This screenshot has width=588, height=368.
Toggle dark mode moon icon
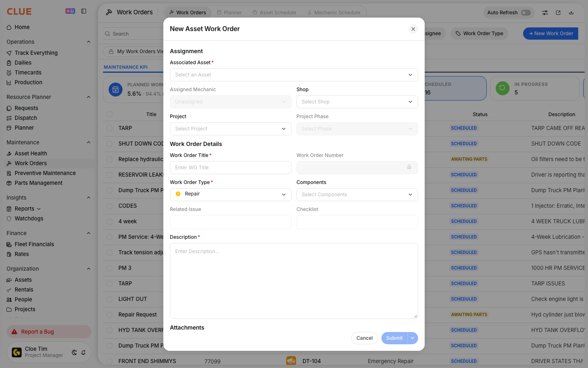pos(74,352)
